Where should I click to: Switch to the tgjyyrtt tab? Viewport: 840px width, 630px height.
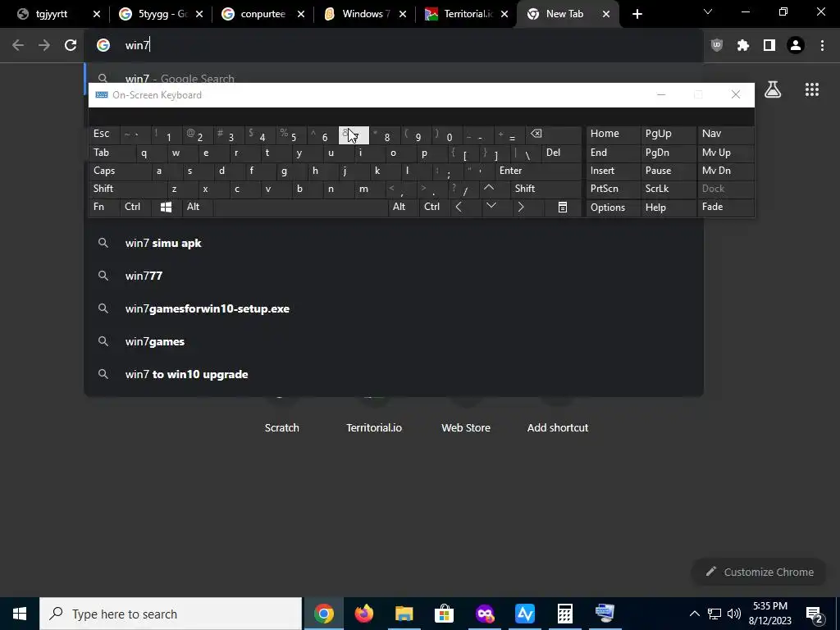click(52, 14)
